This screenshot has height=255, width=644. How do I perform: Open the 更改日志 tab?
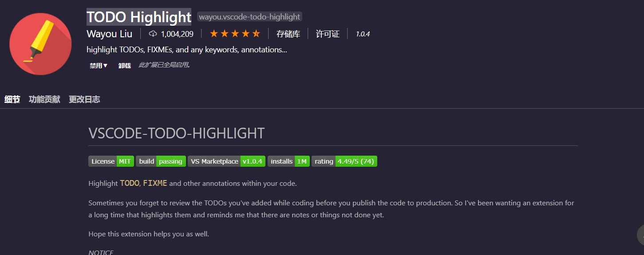click(84, 99)
